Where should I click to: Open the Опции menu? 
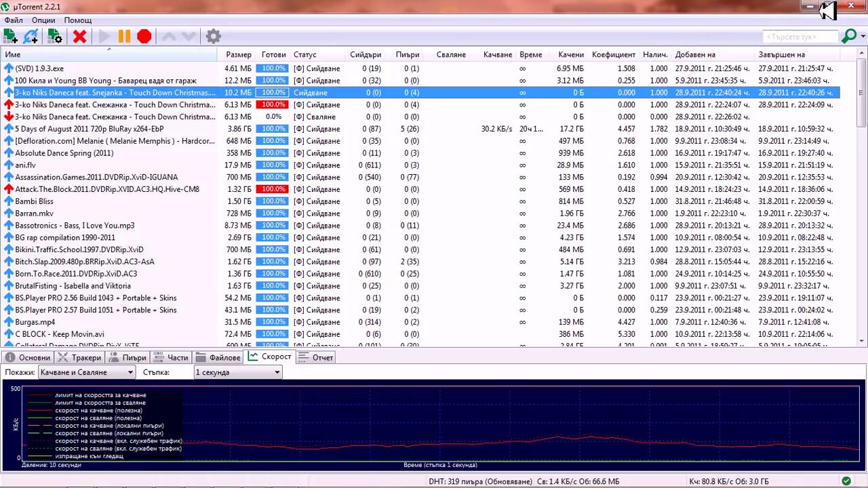[x=43, y=20]
